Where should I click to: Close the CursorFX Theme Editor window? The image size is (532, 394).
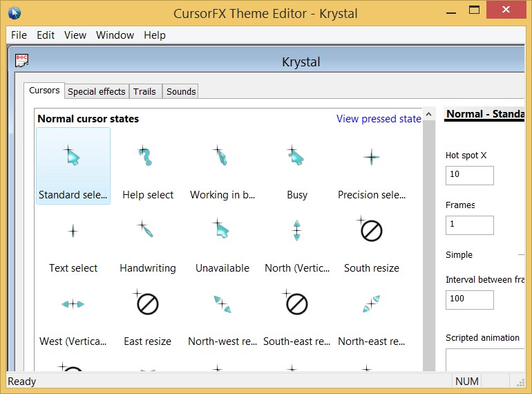[x=506, y=10]
